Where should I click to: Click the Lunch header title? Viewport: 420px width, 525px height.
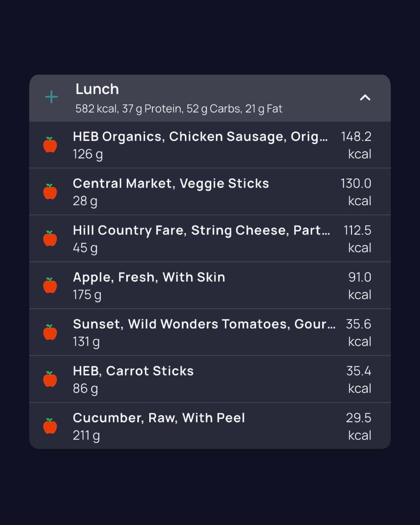(x=97, y=89)
